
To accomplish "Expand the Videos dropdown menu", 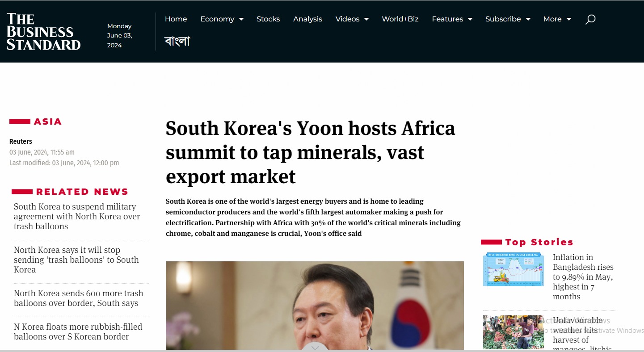I will 352,19.
